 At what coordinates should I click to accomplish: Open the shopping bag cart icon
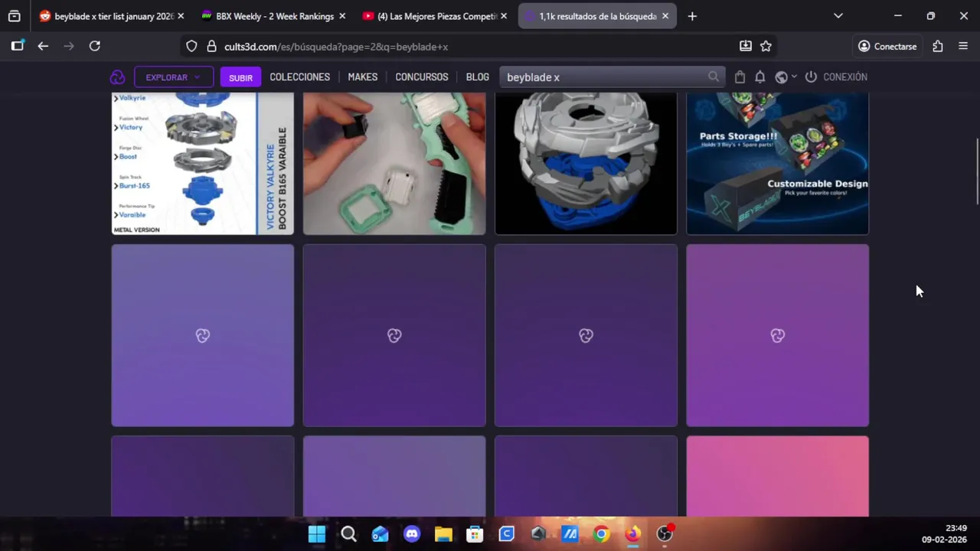pyautogui.click(x=740, y=77)
